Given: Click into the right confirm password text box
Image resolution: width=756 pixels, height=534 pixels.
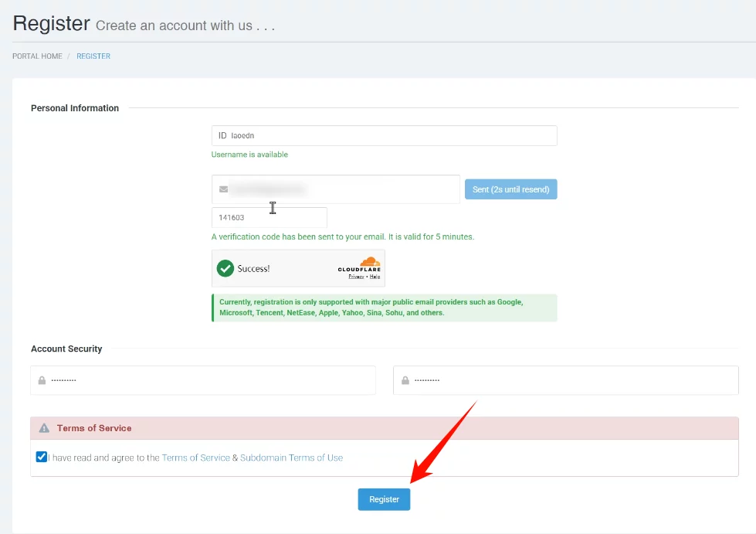Looking at the screenshot, I should pos(571,381).
